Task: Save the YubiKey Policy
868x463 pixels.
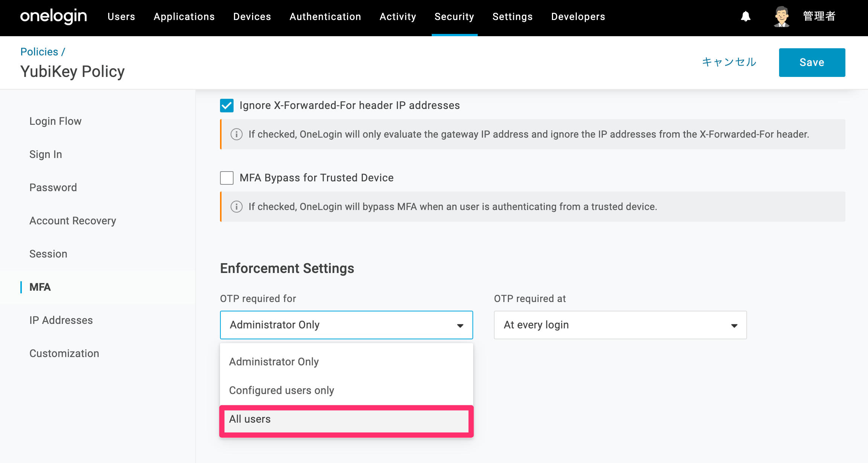Action: pos(812,63)
